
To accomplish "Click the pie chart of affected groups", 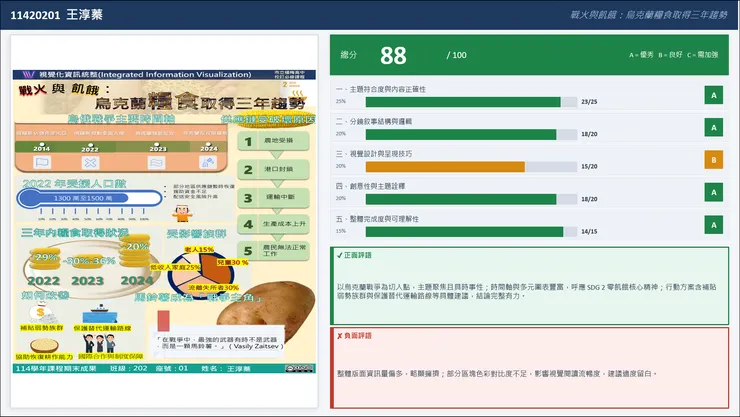I will tap(201, 275).
